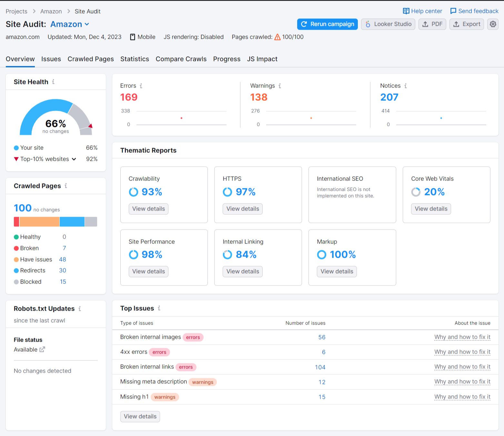
Task: Click the Top Issues info icon
Action: pyautogui.click(x=159, y=308)
